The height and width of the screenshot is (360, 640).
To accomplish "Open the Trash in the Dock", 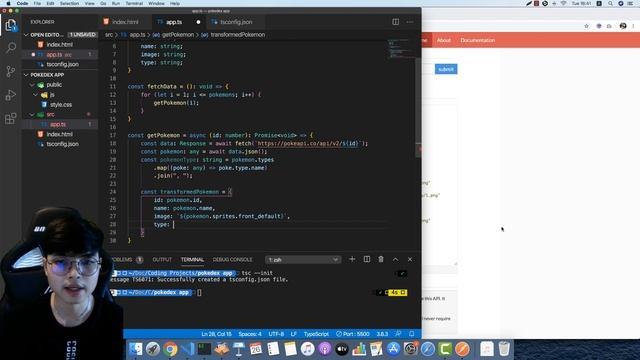I will coord(504,349).
